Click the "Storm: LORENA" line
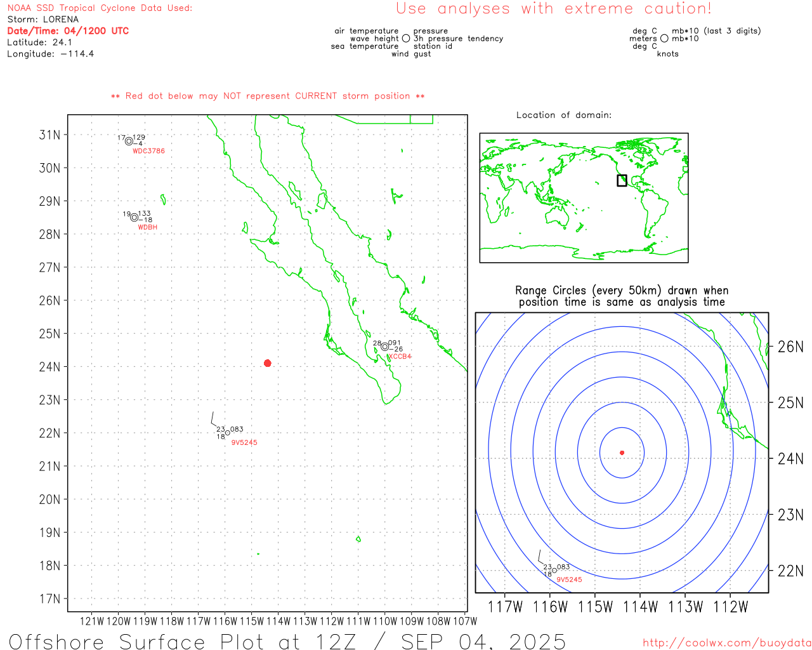The width and height of the screenshot is (812, 650). 43,20
